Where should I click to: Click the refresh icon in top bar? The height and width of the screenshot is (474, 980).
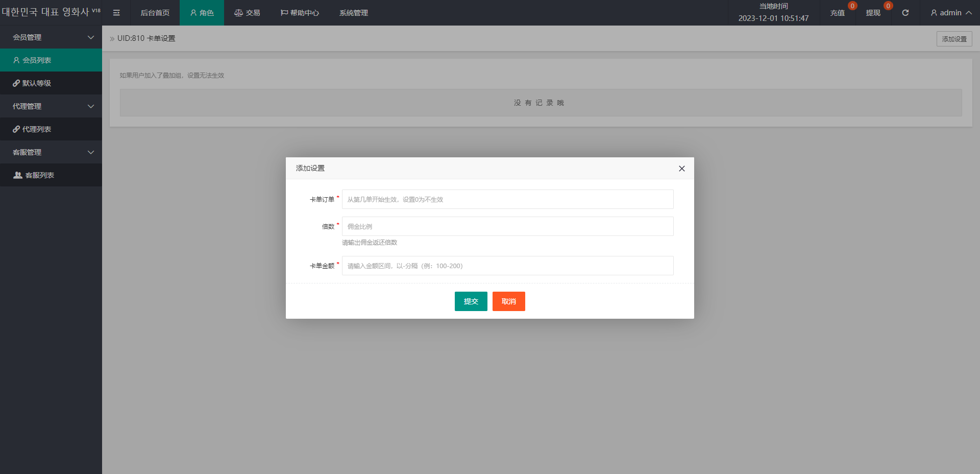(x=905, y=13)
